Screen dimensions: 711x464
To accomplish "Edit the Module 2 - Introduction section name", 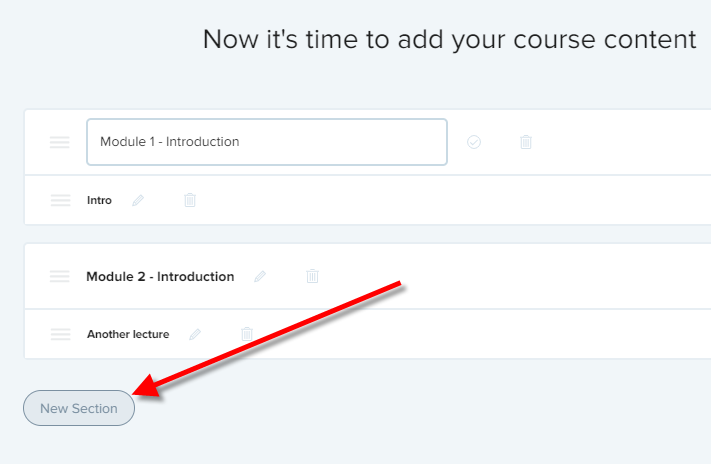I will (x=260, y=276).
